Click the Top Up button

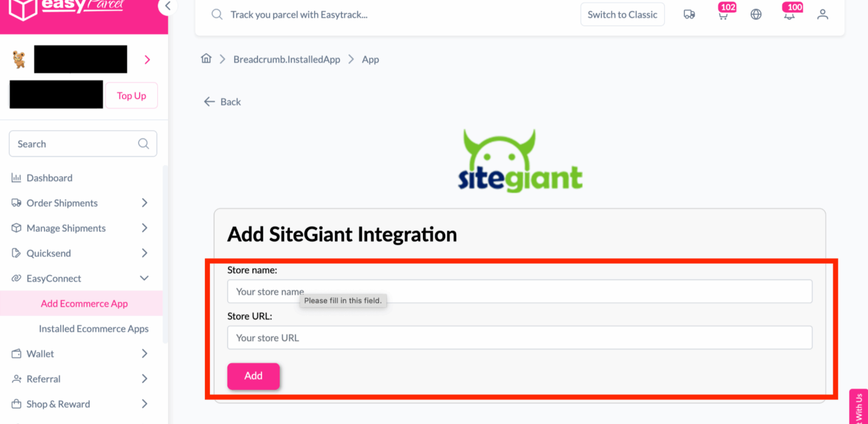click(132, 96)
